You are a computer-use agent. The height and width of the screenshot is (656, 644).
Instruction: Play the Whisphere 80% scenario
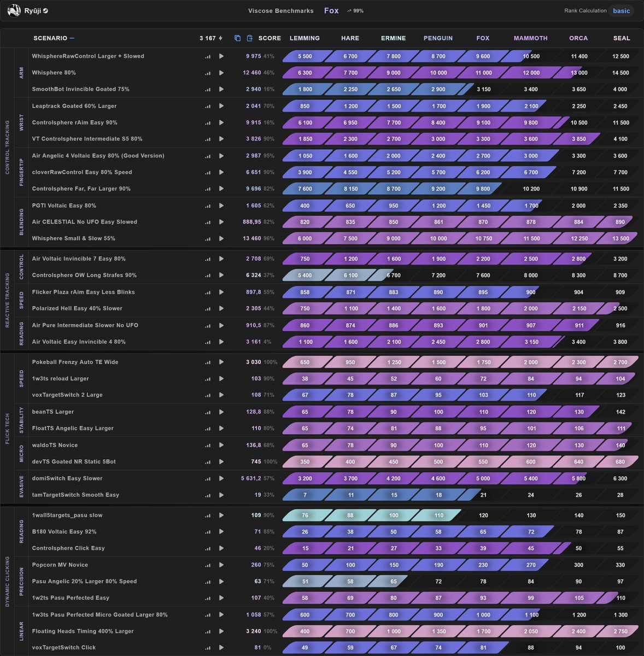pos(221,73)
